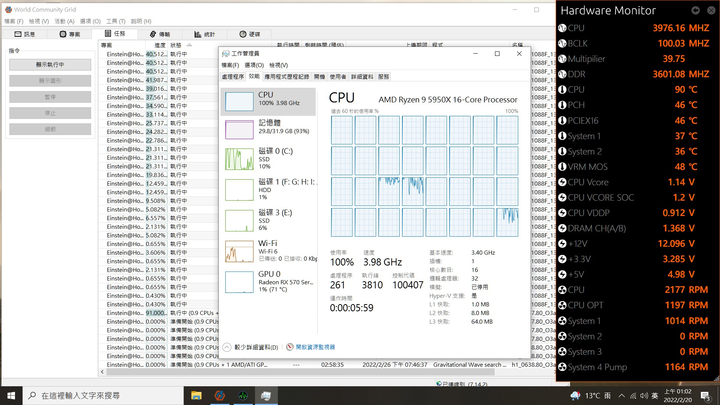Click the CPU 3976.16 MHZ row in Hardware Monitor
This screenshot has width=720, height=405.
[634, 28]
